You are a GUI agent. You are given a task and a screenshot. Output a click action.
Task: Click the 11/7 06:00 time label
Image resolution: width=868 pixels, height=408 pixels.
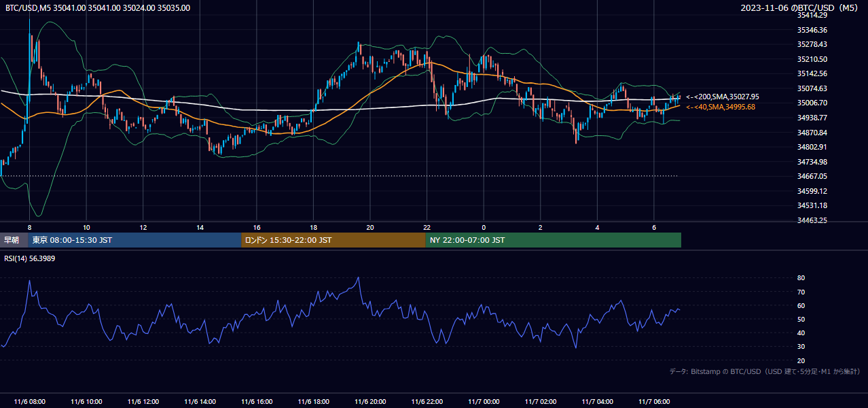(x=654, y=402)
